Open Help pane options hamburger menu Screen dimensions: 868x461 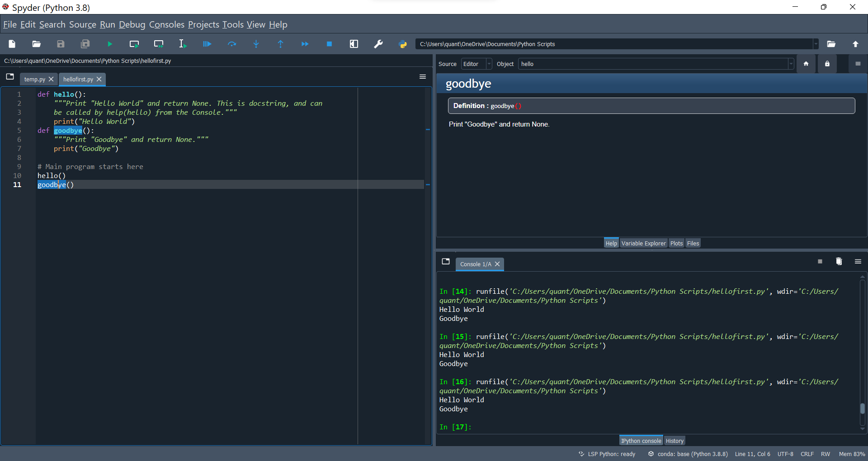[858, 64]
